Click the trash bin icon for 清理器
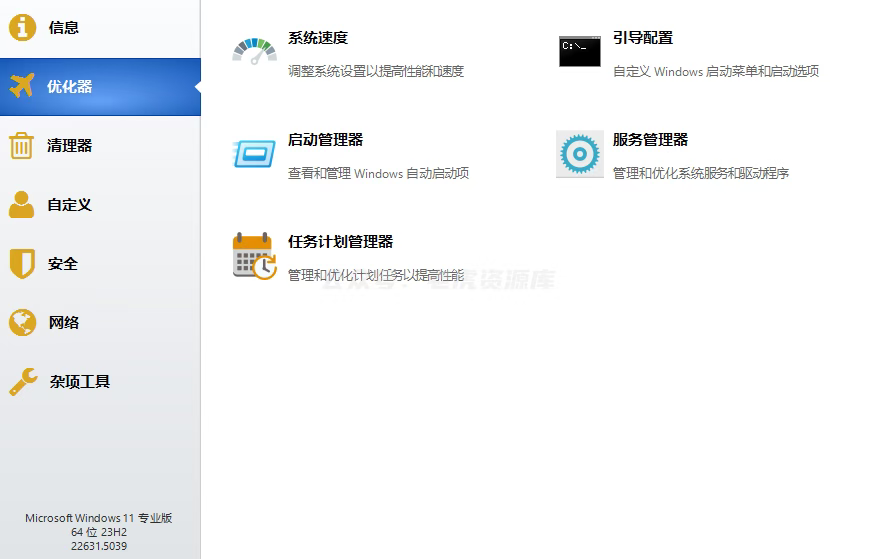The width and height of the screenshot is (876, 559). [x=22, y=146]
